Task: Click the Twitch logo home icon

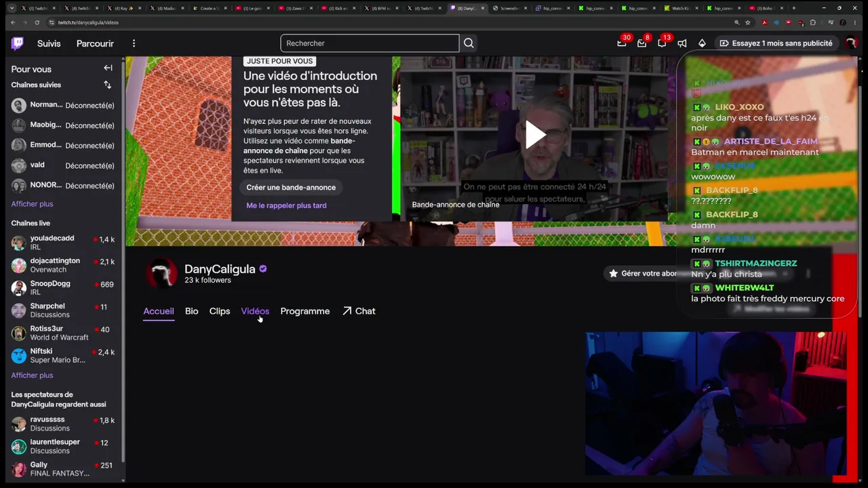Action: click(x=18, y=43)
